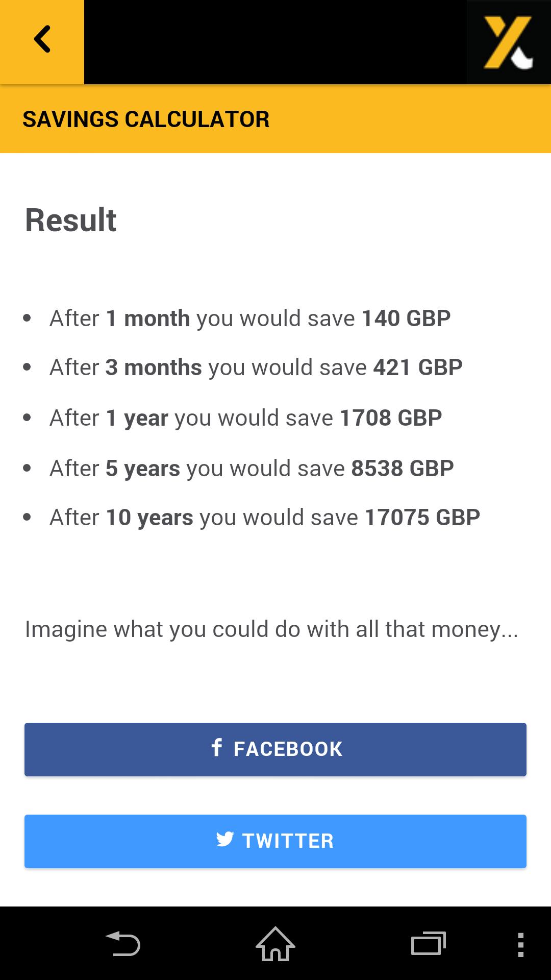Tap the Facebook f icon

(x=217, y=748)
